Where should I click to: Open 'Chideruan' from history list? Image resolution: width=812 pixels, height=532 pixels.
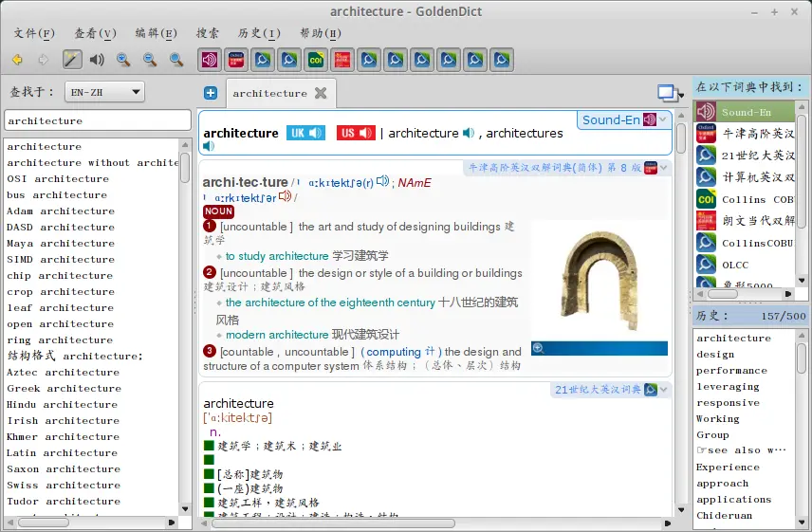pyautogui.click(x=724, y=516)
